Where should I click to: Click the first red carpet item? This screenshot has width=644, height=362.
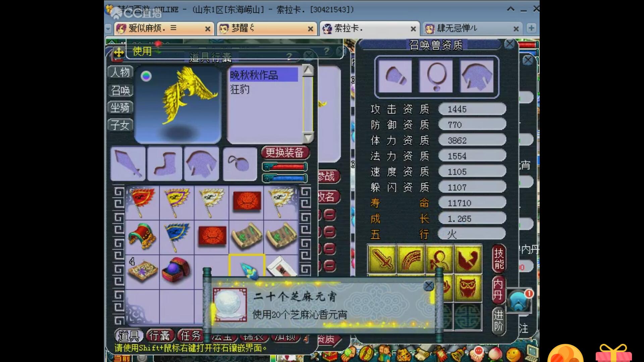pos(247,201)
